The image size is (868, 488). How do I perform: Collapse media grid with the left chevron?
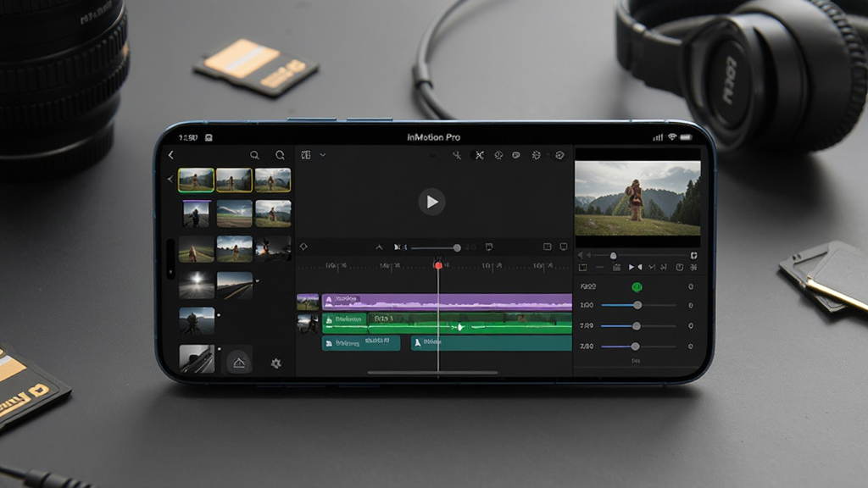[x=170, y=180]
